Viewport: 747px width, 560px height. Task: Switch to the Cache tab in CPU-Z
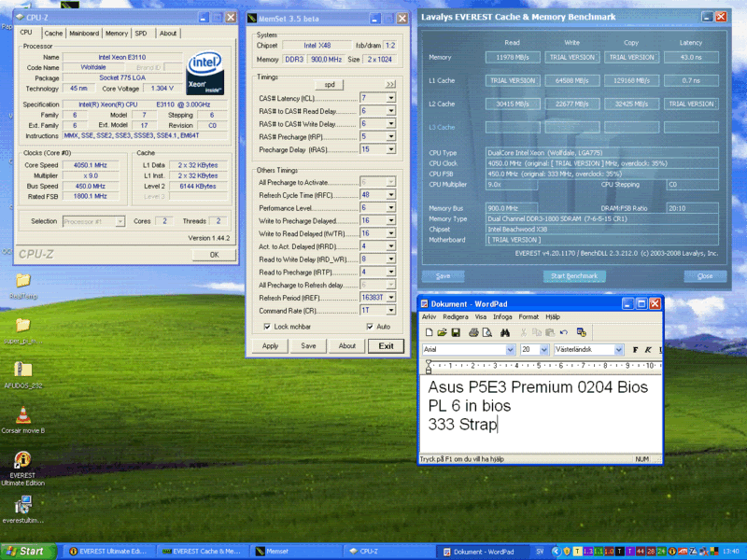click(x=53, y=34)
